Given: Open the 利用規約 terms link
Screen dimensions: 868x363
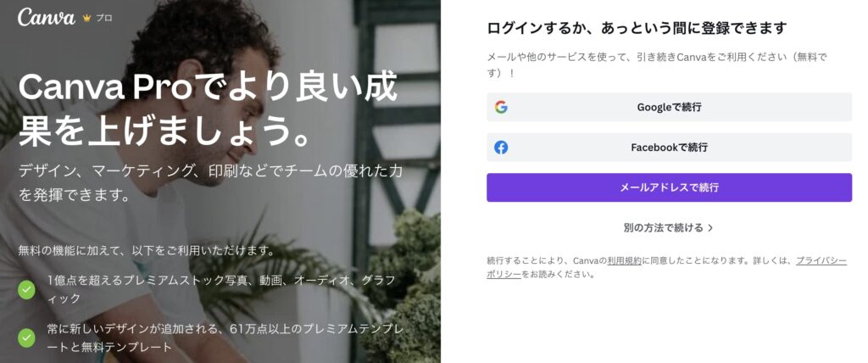Looking at the screenshot, I should coord(624,260).
